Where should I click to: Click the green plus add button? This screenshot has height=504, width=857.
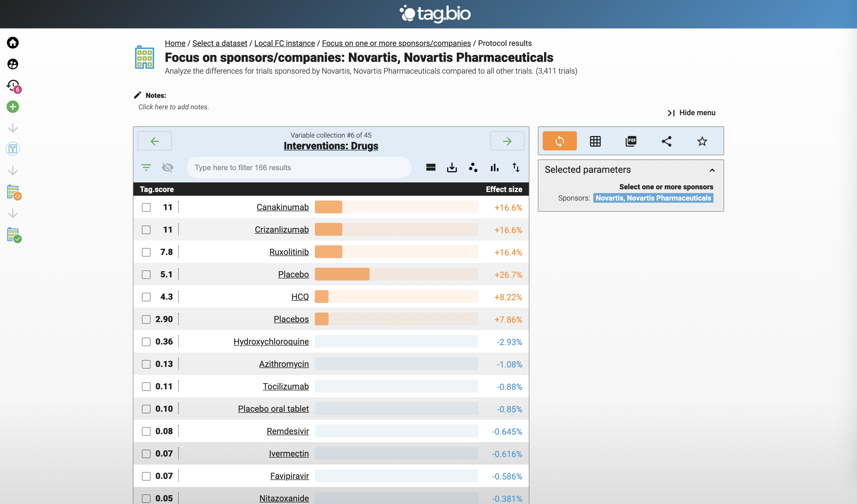point(13,107)
